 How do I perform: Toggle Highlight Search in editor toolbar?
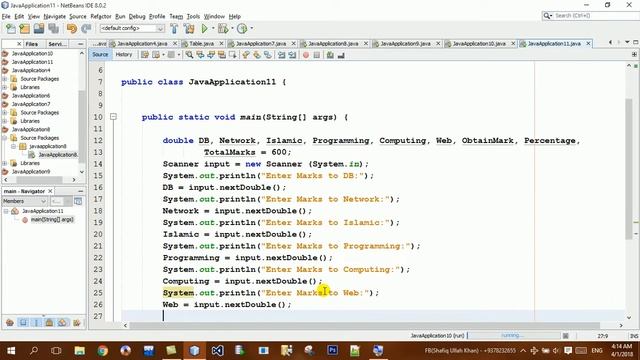(222, 55)
